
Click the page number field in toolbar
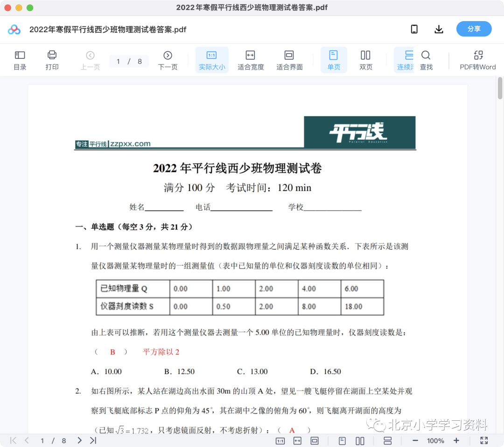point(129,62)
